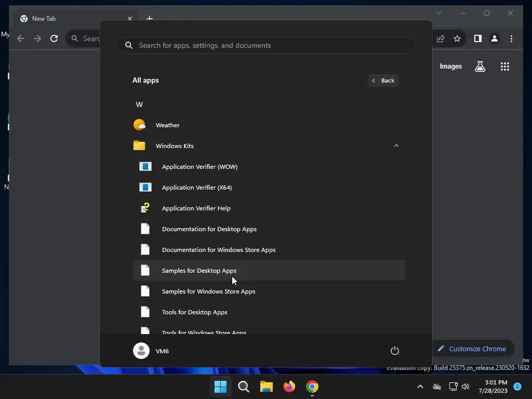Image resolution: width=532 pixels, height=399 pixels.
Task: Bookmark this tab with the star icon
Action: coord(457,38)
